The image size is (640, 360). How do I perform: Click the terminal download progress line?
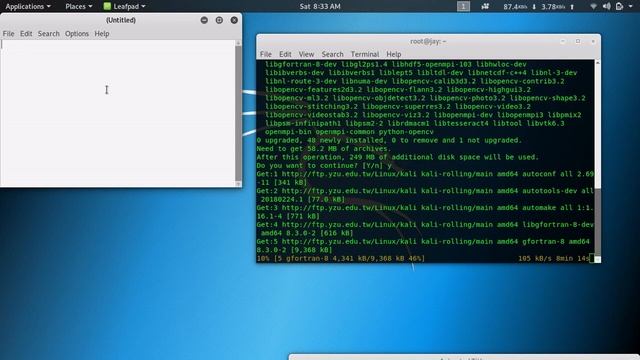(x=423, y=258)
